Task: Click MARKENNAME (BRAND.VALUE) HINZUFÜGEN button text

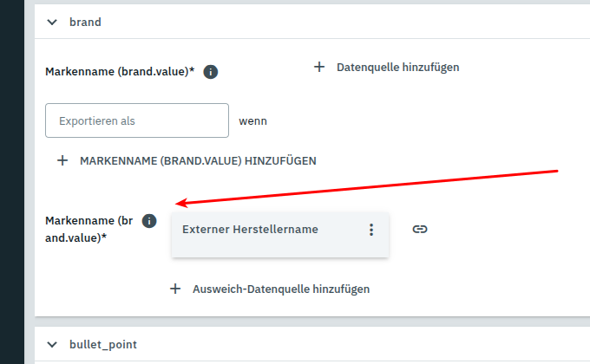Action: click(x=198, y=160)
